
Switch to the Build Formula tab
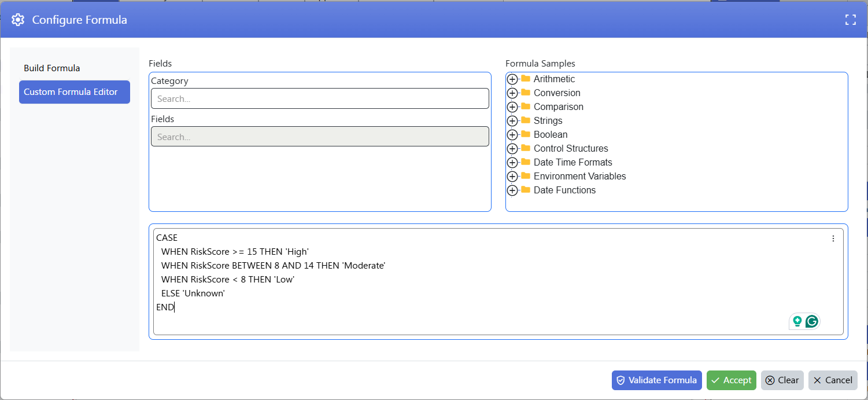point(75,68)
